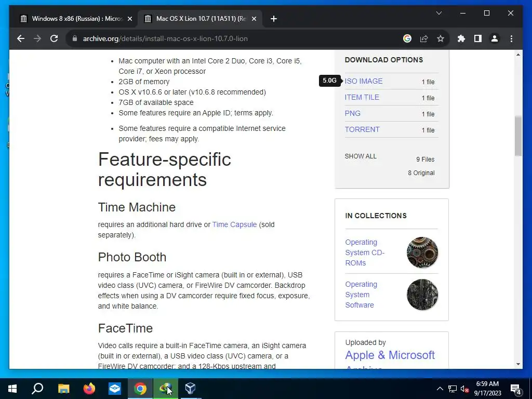
Task: Open the 8 Original link
Action: tap(421, 172)
